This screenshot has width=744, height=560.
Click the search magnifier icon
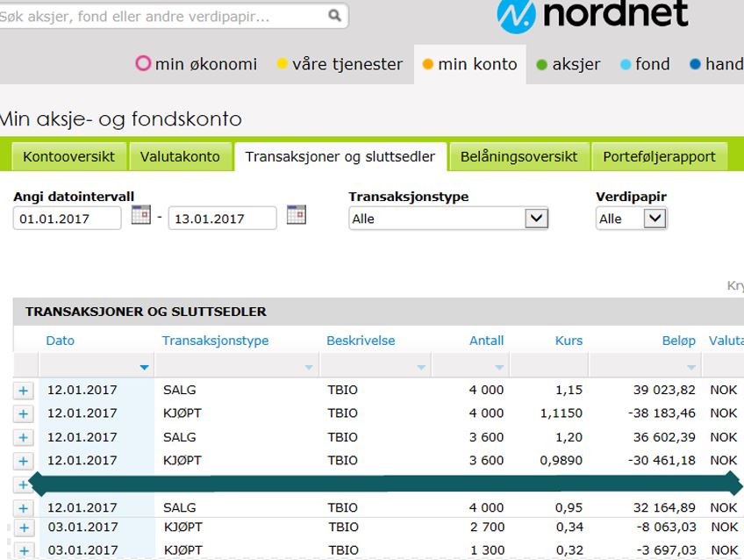(334, 16)
